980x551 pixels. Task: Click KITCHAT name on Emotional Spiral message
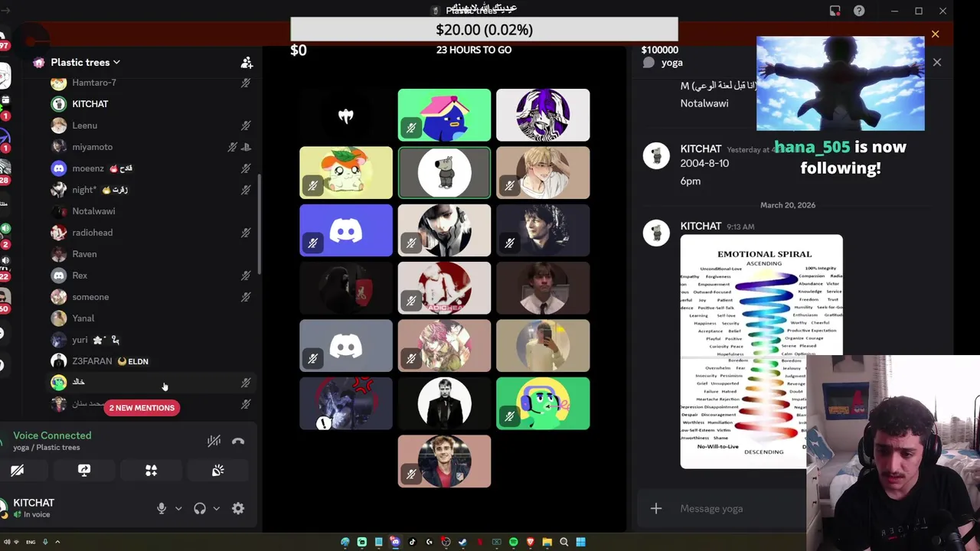pyautogui.click(x=701, y=227)
